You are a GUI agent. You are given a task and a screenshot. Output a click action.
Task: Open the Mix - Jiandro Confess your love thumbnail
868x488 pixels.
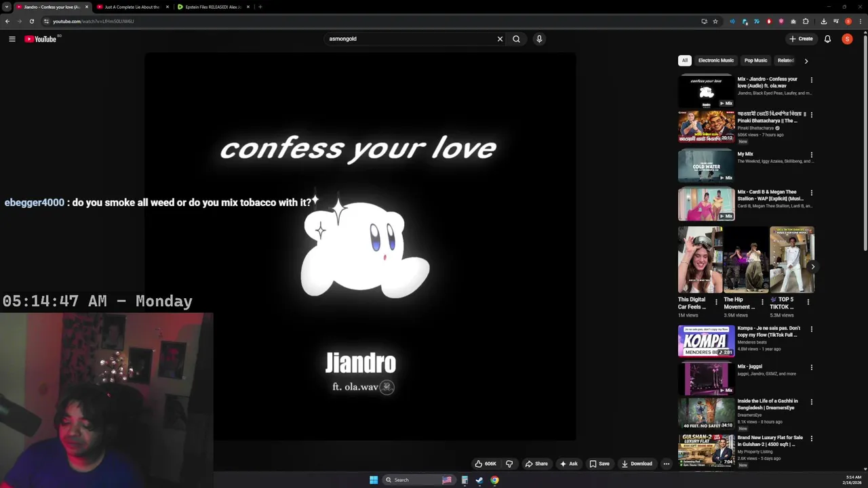point(706,91)
